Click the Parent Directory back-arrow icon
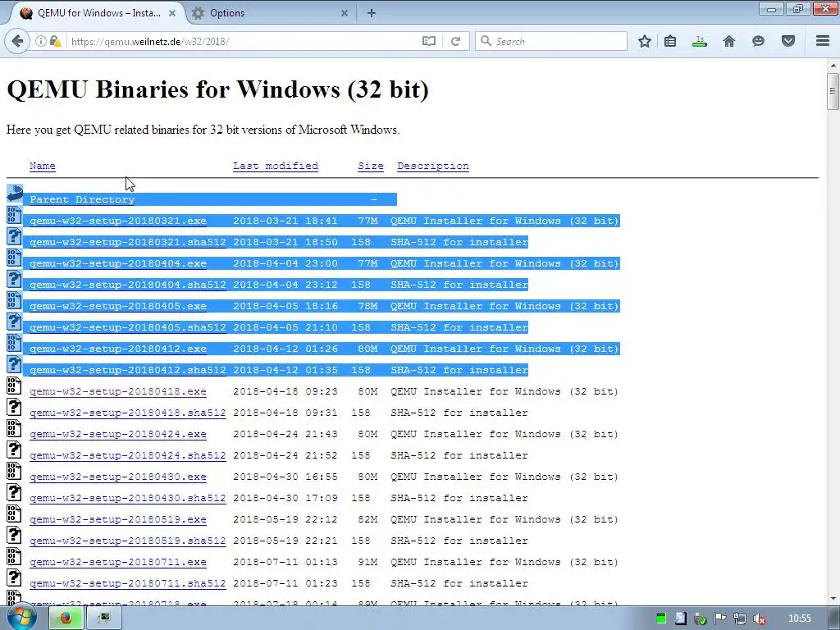Viewport: 840px width, 630px height. coord(15,194)
